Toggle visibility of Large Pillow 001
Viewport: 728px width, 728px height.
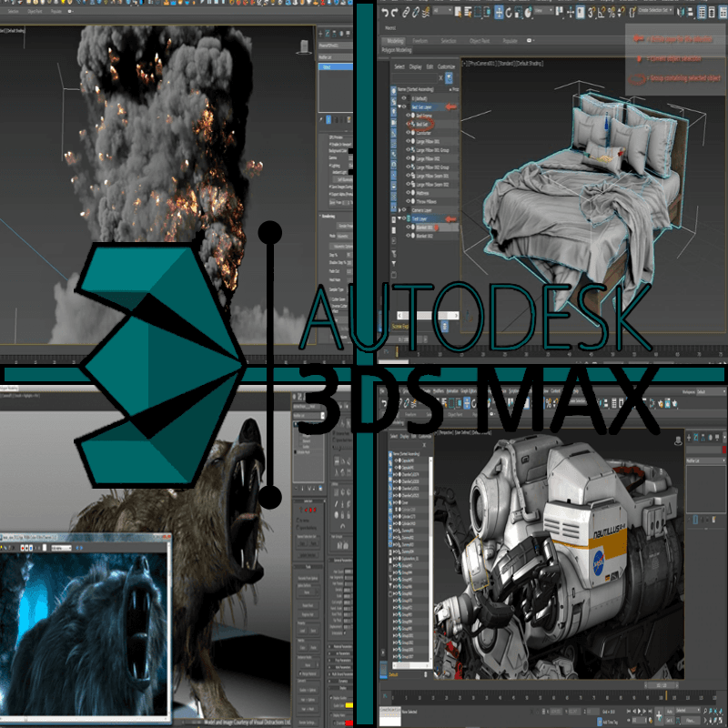click(408, 141)
